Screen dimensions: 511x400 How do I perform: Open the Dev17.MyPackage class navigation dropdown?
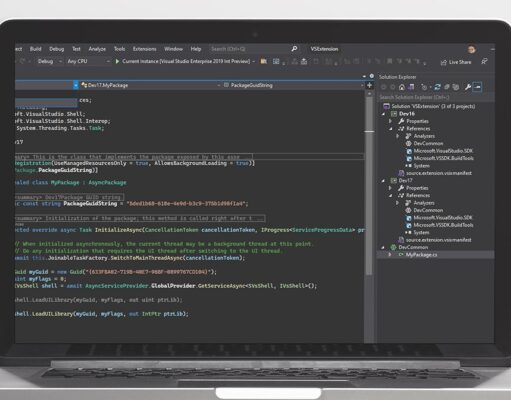coord(150,85)
